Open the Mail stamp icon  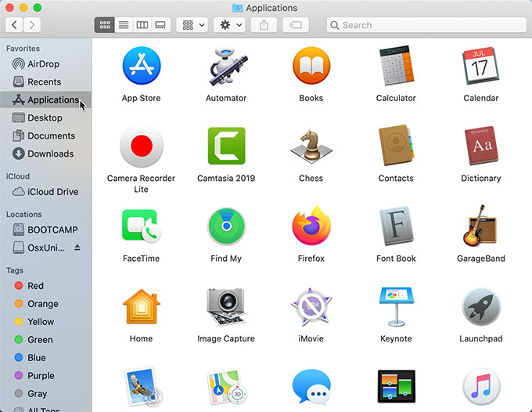pyautogui.click(x=143, y=387)
